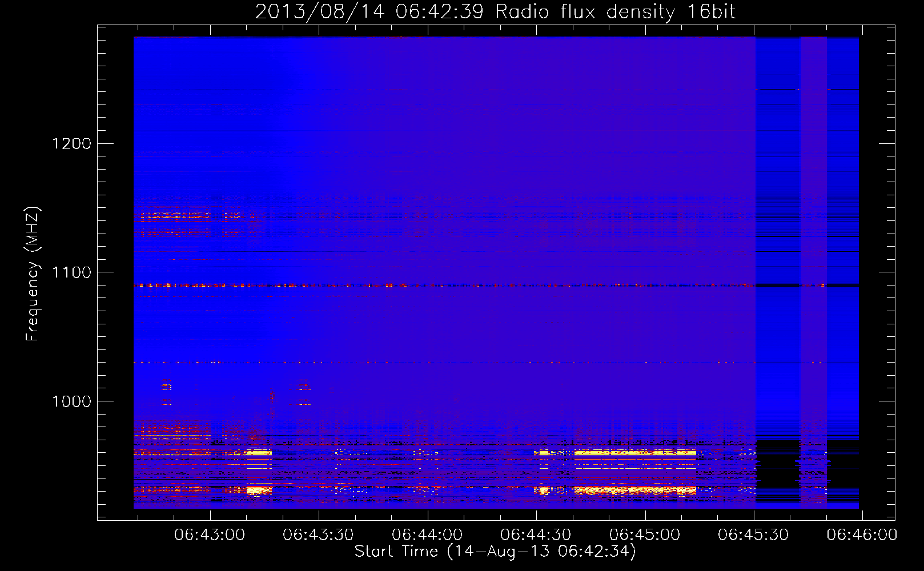The height and width of the screenshot is (571, 924).
Task: Click the 1200 frequency tick label
Action: point(72,143)
